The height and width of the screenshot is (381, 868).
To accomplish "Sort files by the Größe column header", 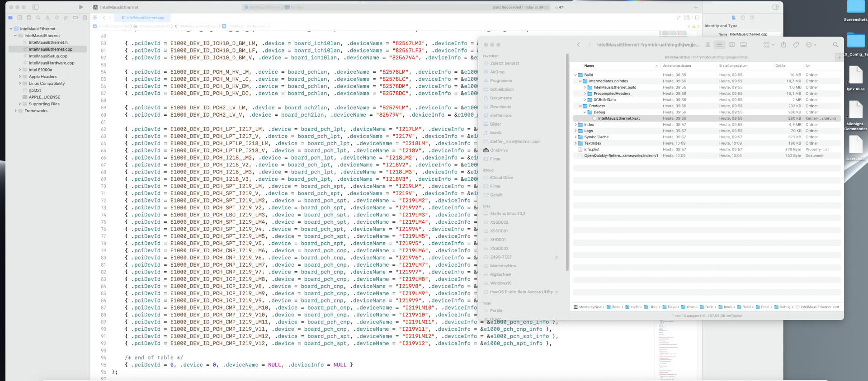I will pos(780,66).
